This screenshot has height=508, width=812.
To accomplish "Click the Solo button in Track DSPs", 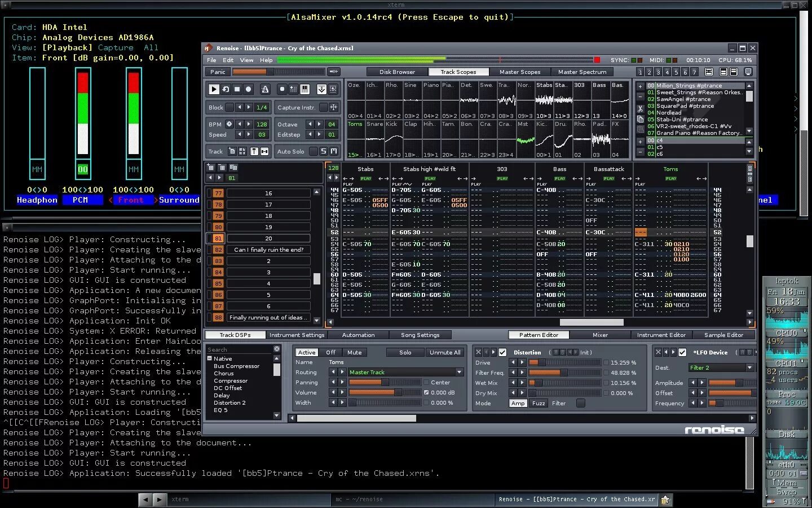I will coord(405,352).
